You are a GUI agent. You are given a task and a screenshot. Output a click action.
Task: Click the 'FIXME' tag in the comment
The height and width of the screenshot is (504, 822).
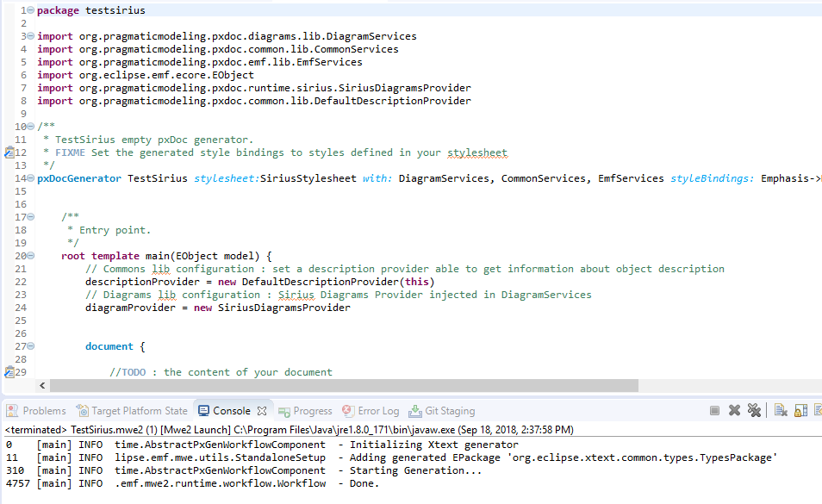point(71,152)
